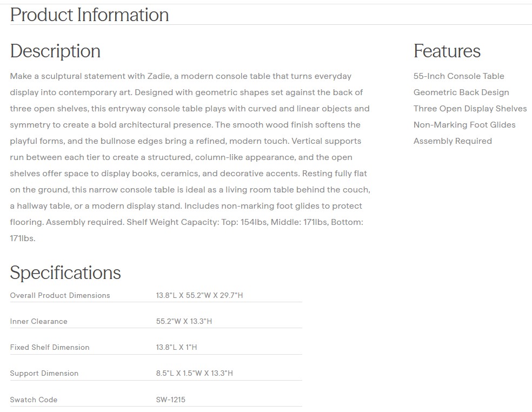Click the Swatch Code label

pos(34,400)
